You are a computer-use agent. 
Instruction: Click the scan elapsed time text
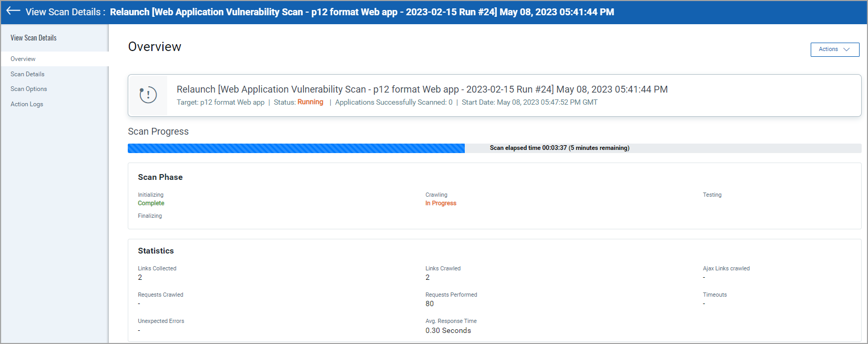tap(559, 148)
